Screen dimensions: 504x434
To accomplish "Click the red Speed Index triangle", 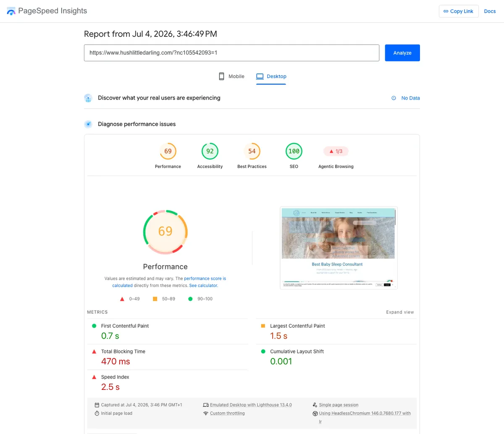I will pyautogui.click(x=94, y=377).
